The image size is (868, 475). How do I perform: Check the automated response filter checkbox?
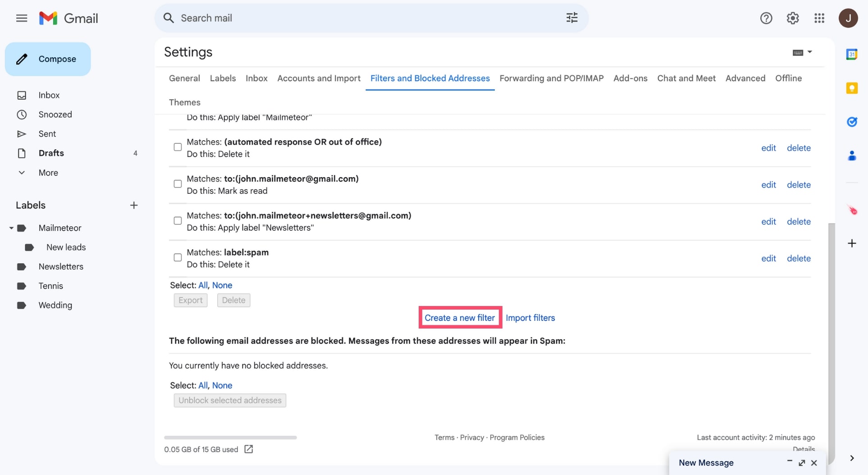tap(178, 147)
